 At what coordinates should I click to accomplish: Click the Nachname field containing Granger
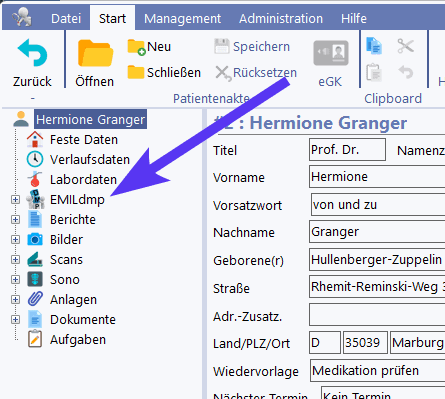(x=377, y=231)
